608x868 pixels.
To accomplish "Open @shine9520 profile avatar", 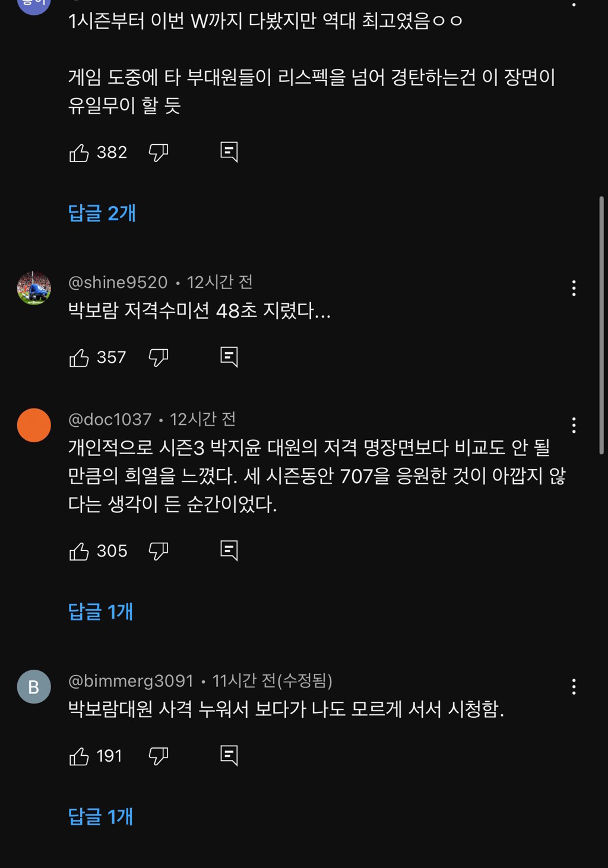I will click(34, 289).
